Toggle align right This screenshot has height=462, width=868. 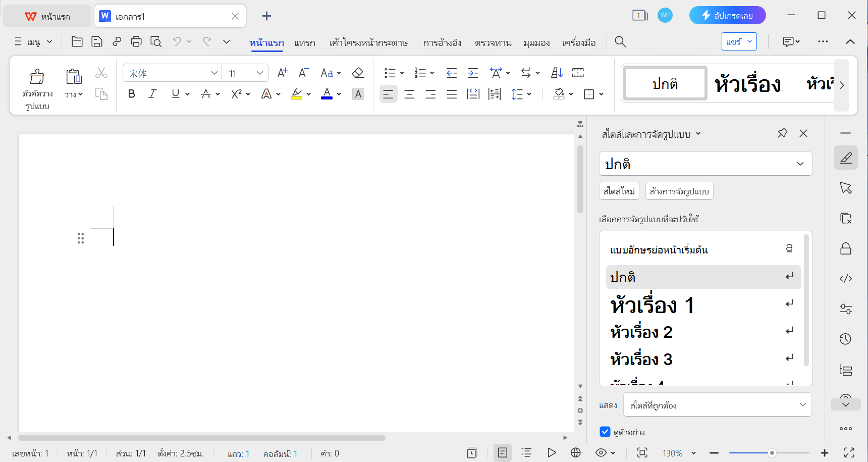[430, 94]
